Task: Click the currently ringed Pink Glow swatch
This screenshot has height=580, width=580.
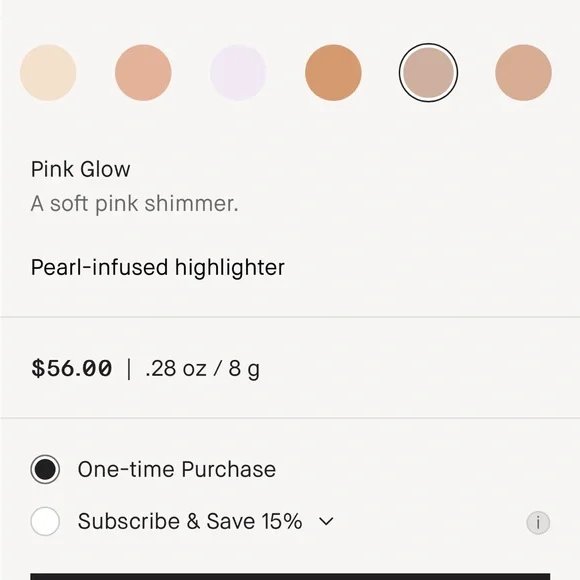Action: (428, 72)
